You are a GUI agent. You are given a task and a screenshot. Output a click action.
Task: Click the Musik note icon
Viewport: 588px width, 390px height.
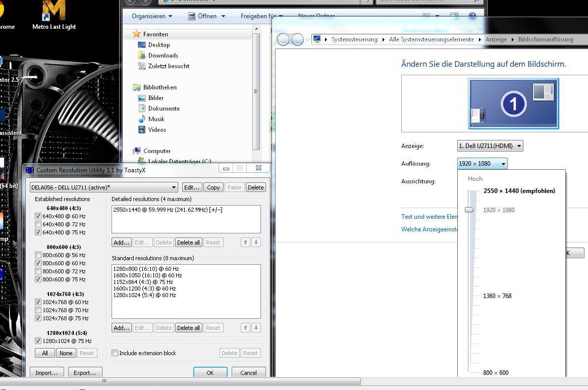coord(142,119)
